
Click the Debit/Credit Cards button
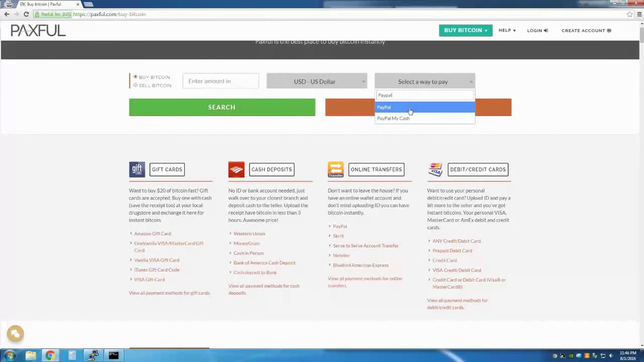point(478,169)
